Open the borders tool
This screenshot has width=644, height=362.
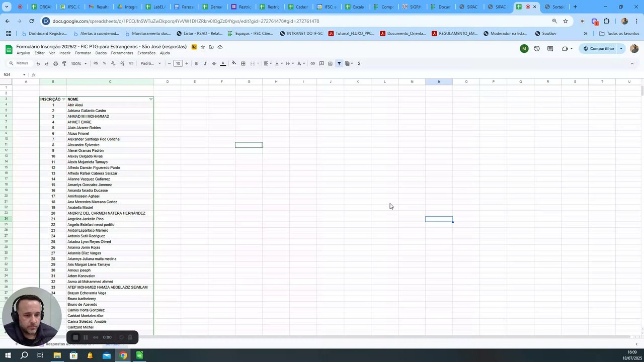[x=243, y=63]
